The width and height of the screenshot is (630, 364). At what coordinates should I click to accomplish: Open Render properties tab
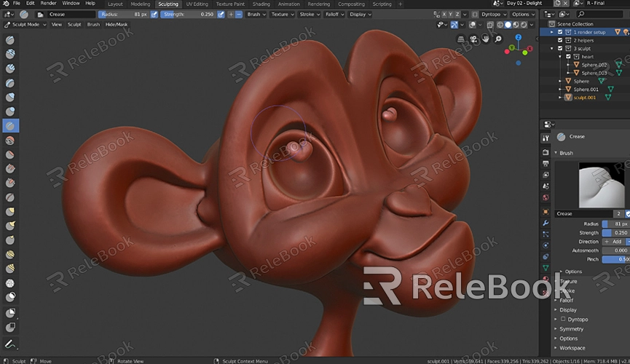pyautogui.click(x=546, y=153)
